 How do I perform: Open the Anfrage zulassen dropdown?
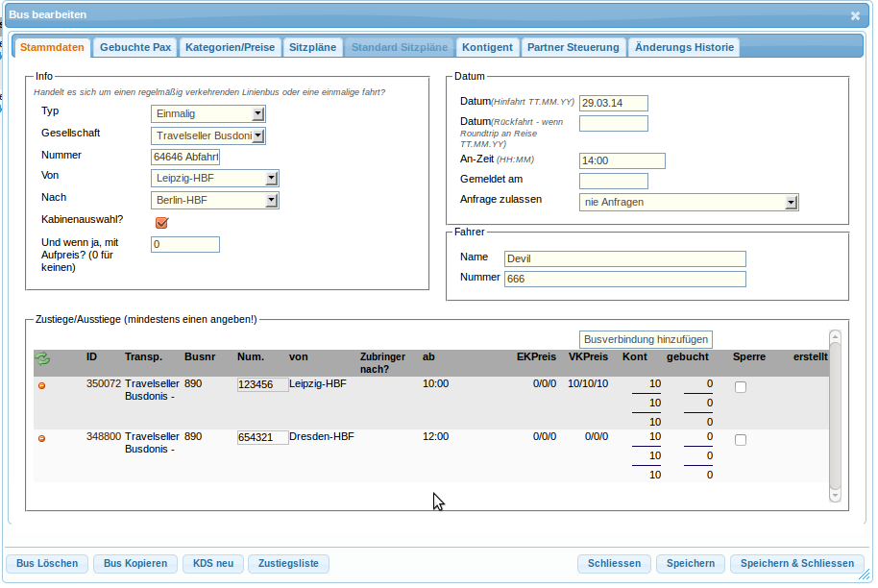click(689, 203)
